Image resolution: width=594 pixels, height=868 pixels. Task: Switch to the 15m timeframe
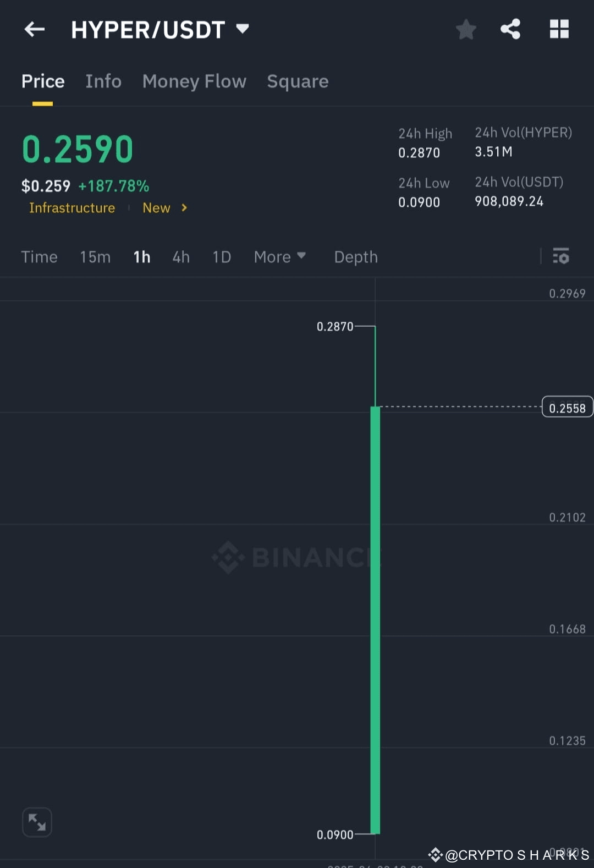[95, 257]
